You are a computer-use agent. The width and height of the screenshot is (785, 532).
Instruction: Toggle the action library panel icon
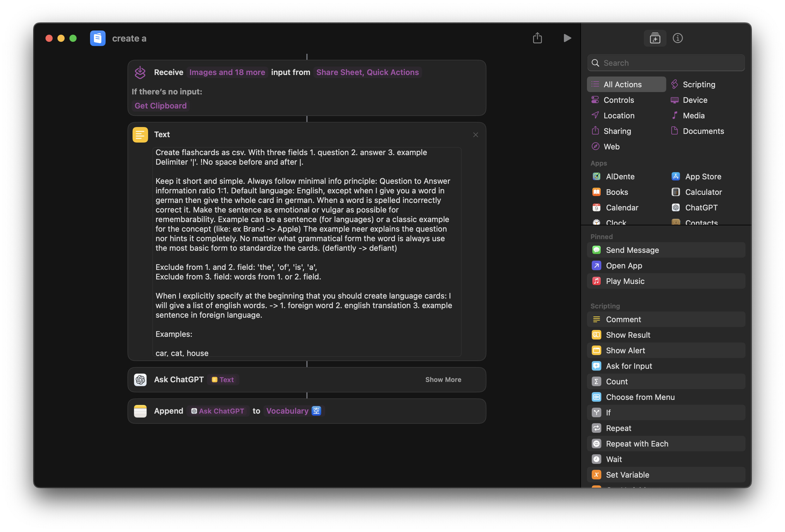[x=655, y=38]
